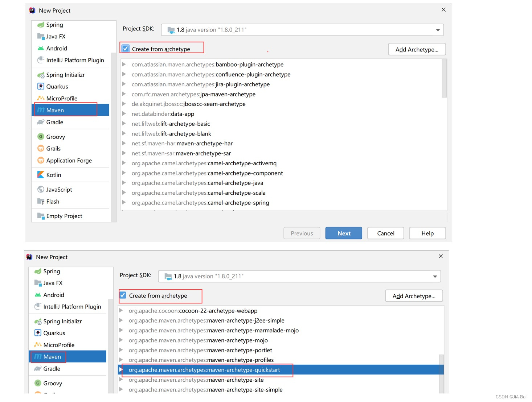532x402 pixels.
Task: Click Add Archetype button in lower dialog
Action: (414, 296)
